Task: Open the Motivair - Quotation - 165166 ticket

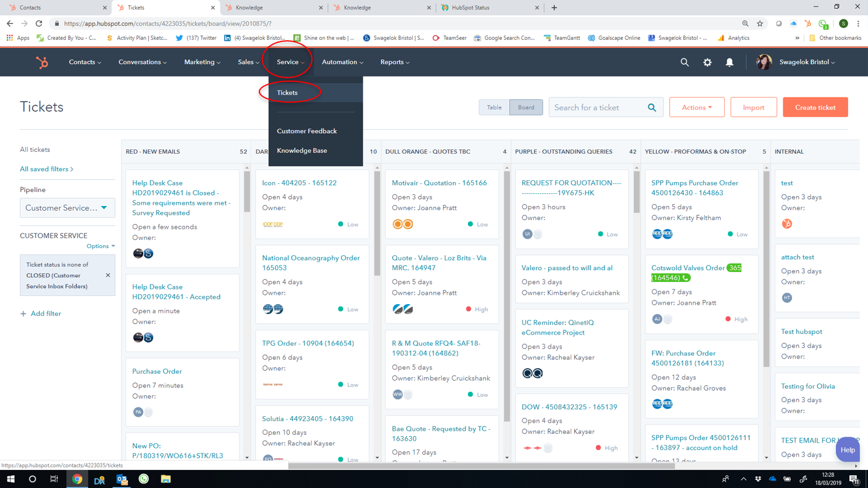Action: 439,183
